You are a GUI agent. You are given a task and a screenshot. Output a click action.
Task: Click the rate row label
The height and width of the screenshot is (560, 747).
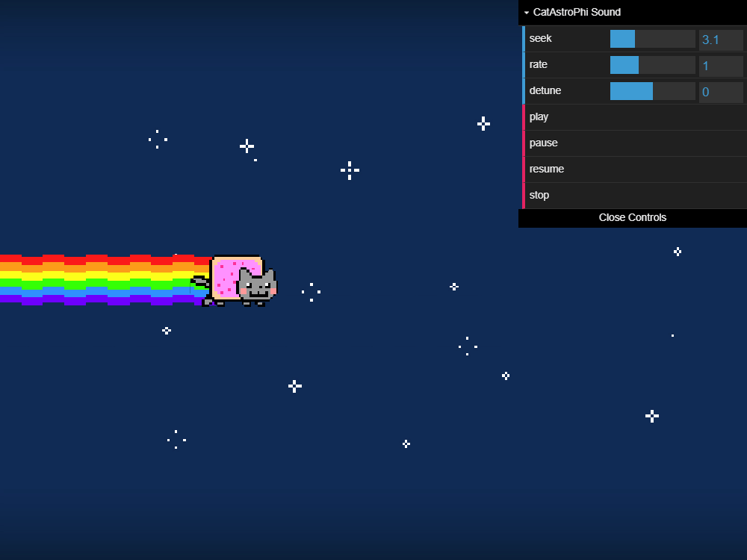click(x=539, y=65)
